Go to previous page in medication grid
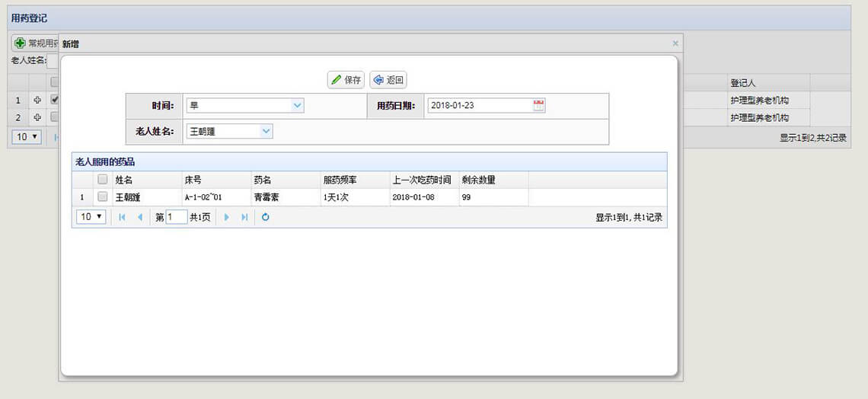Screen dimensions: 868x399 tap(139, 217)
